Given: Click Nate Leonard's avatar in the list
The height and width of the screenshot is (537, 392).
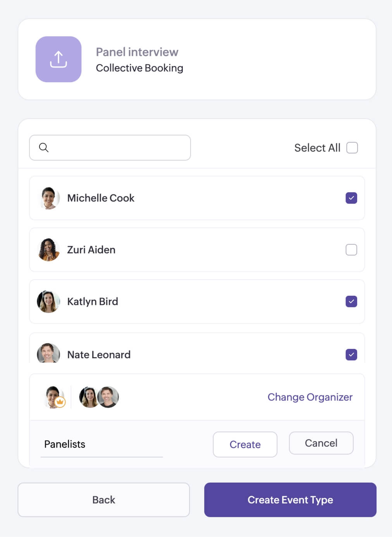Looking at the screenshot, I should coord(48,353).
